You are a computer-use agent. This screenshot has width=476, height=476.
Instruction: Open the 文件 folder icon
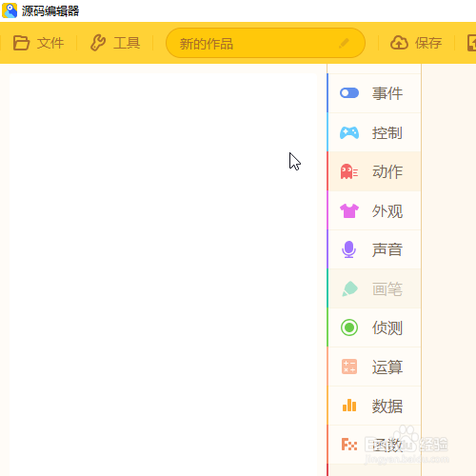tap(21, 43)
